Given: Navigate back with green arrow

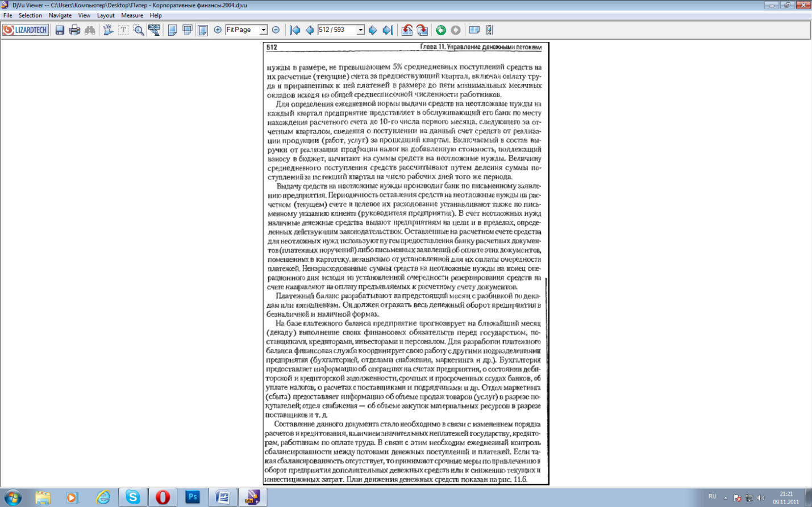Looking at the screenshot, I should click(441, 30).
